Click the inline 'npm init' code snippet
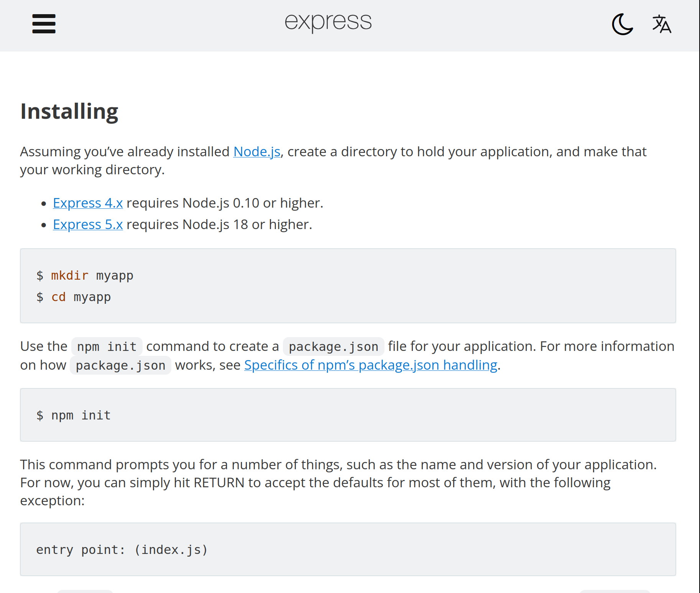 click(107, 347)
